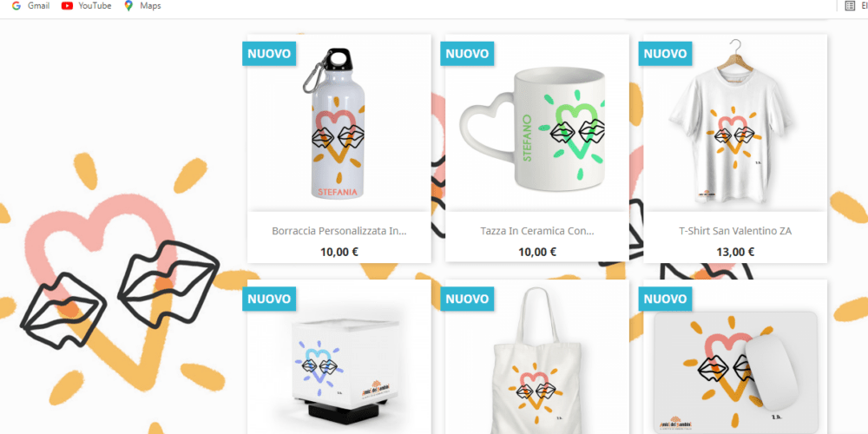Image resolution: width=868 pixels, height=434 pixels.
Task: View the white T-shirt product image
Action: click(x=735, y=123)
